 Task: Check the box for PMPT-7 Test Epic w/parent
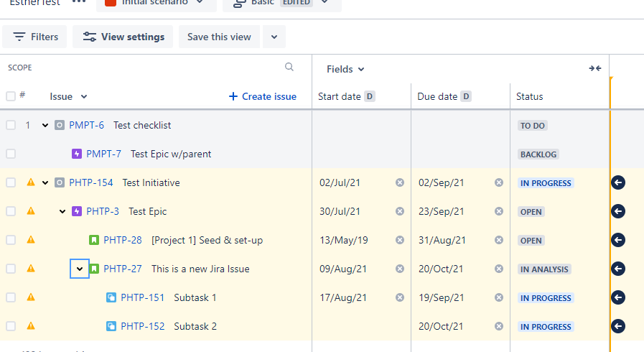[11, 154]
